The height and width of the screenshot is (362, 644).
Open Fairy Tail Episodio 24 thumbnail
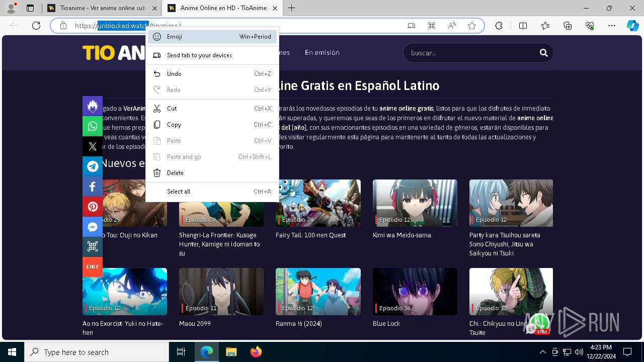click(x=318, y=203)
